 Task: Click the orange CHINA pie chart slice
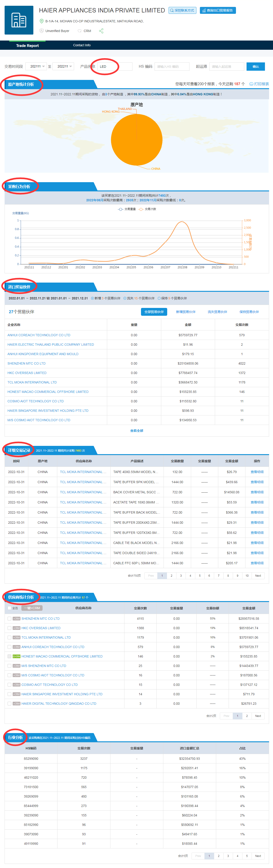coord(137,140)
